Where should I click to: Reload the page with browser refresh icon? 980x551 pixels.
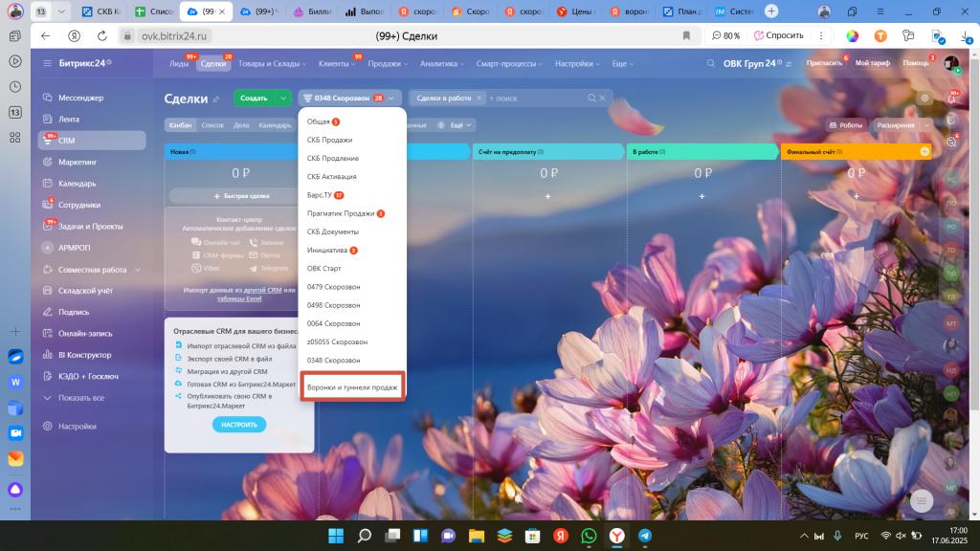[x=101, y=35]
